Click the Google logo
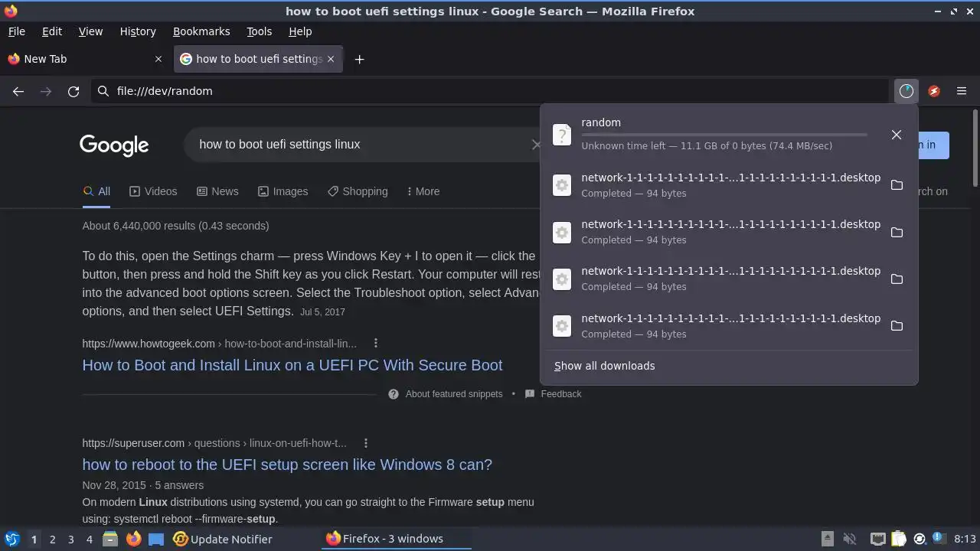980x551 pixels. point(114,145)
